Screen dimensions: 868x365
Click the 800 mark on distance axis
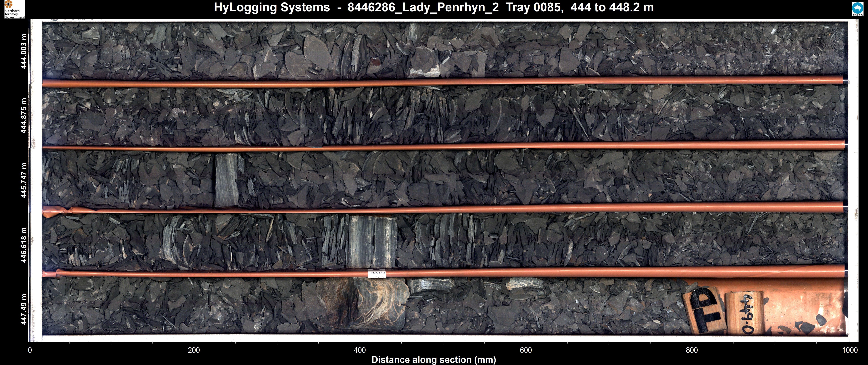click(x=692, y=350)
